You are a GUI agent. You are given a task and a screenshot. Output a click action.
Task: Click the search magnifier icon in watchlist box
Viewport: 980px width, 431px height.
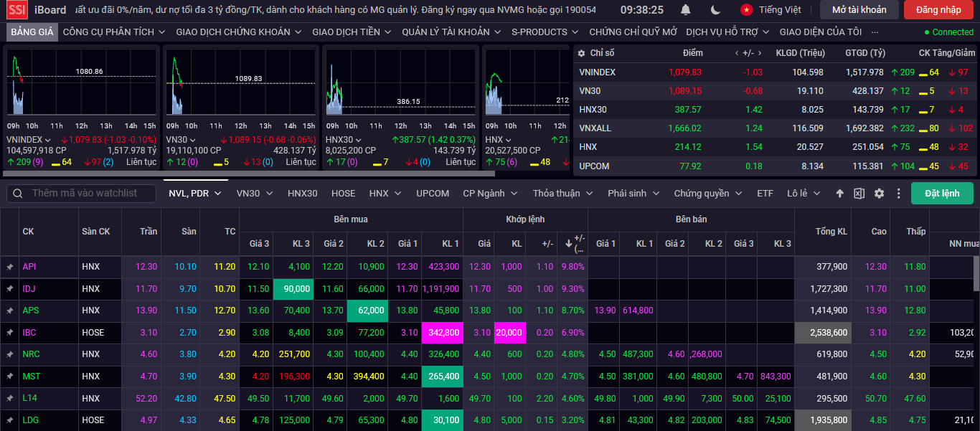(x=18, y=194)
